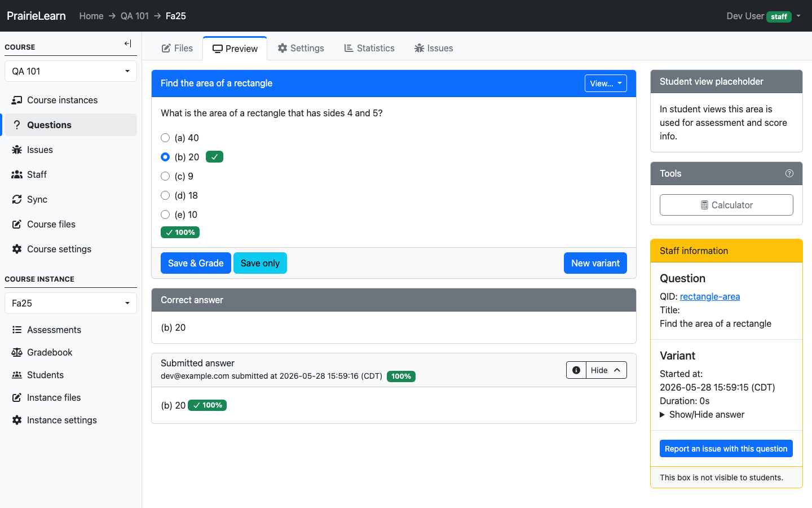Image resolution: width=812 pixels, height=508 pixels.
Task: Click the Course files edit icon
Action: tap(17, 224)
